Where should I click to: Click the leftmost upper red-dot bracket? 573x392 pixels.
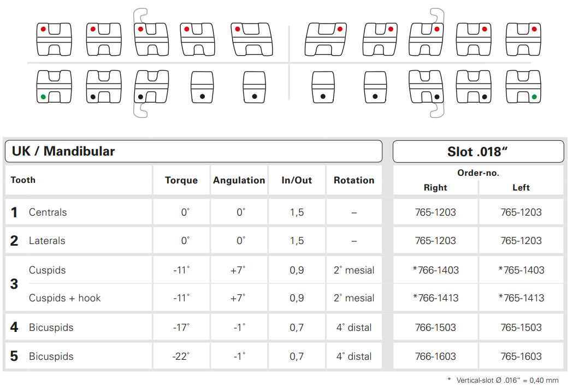(54, 39)
